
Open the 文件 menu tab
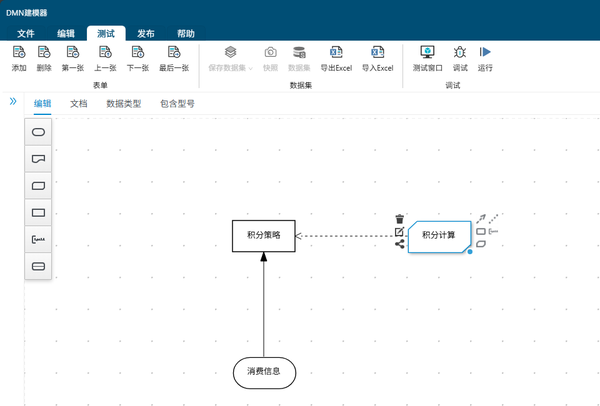(x=26, y=33)
